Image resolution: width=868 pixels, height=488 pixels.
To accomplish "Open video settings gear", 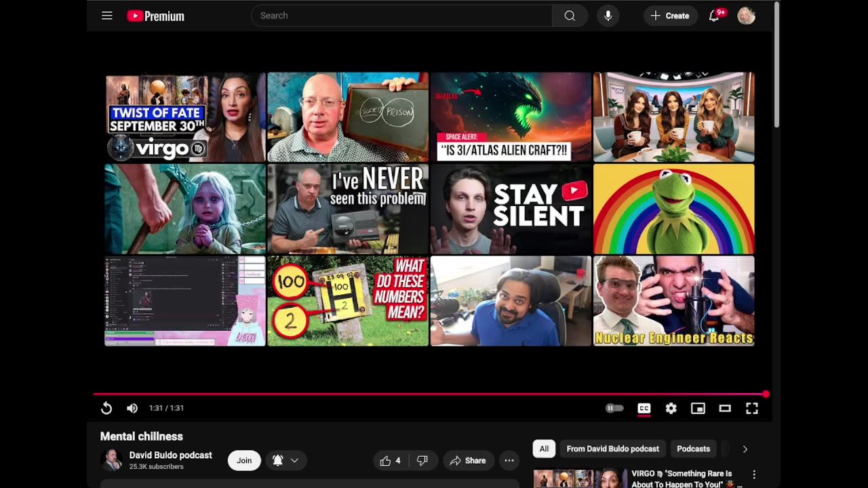I will tap(671, 408).
